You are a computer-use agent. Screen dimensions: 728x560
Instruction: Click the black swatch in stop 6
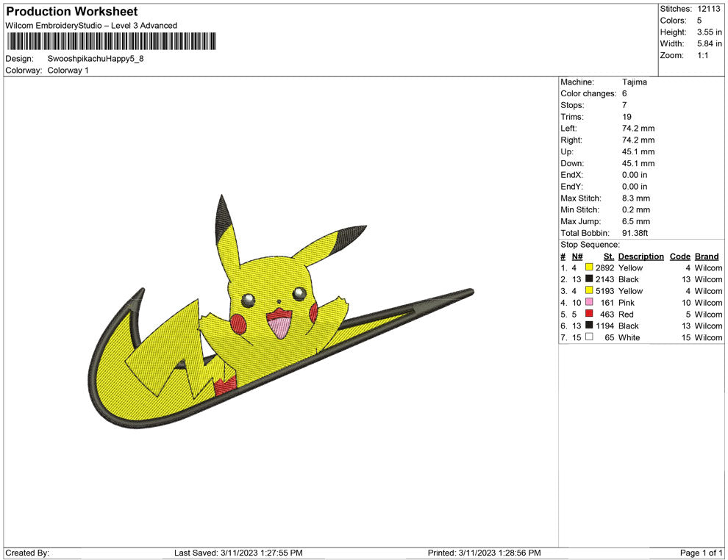click(x=589, y=326)
